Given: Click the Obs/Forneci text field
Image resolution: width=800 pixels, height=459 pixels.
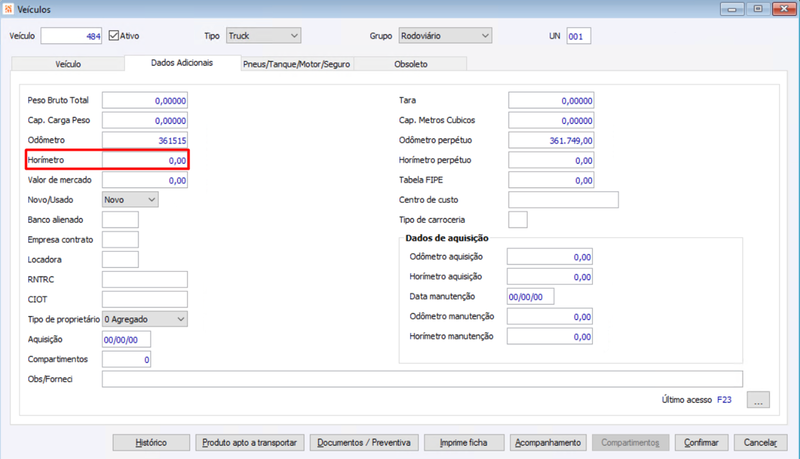Looking at the screenshot, I should coord(422,379).
